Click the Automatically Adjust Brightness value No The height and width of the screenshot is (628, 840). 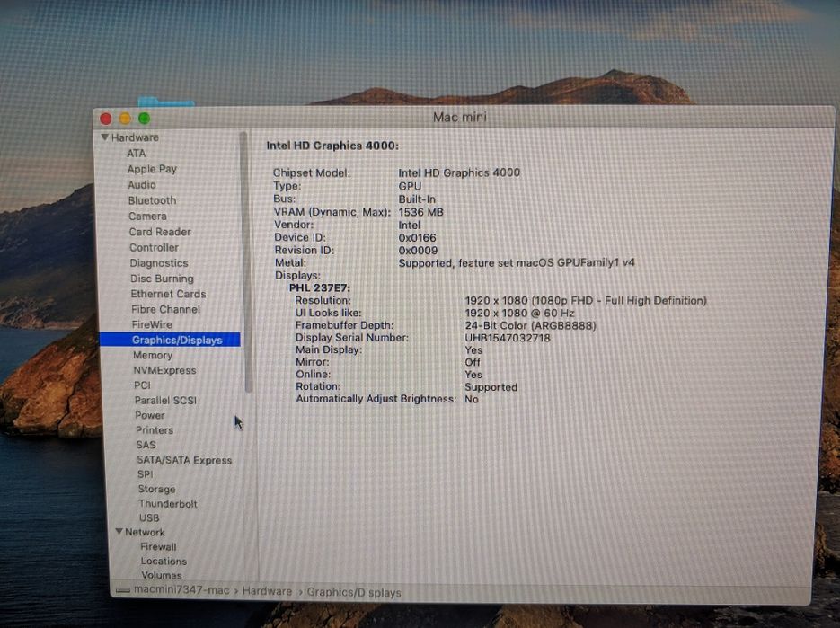coord(472,399)
